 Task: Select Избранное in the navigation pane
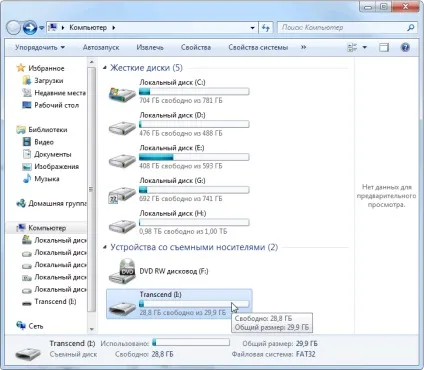coord(46,68)
